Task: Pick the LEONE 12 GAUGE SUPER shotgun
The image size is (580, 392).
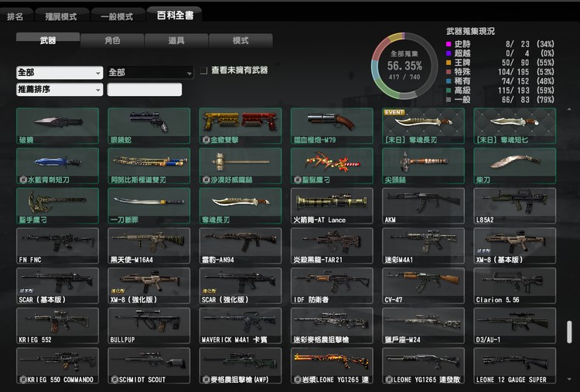Action: tap(514, 366)
